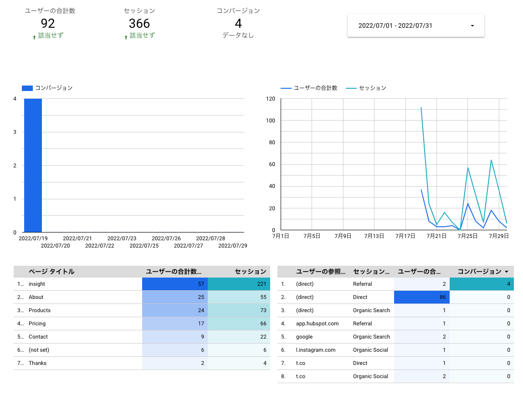Image resolution: width=523 pixels, height=420 pixels.
Task: Open the date range dropdown 2022/07/01 - 2022/07/31
Action: (x=415, y=25)
